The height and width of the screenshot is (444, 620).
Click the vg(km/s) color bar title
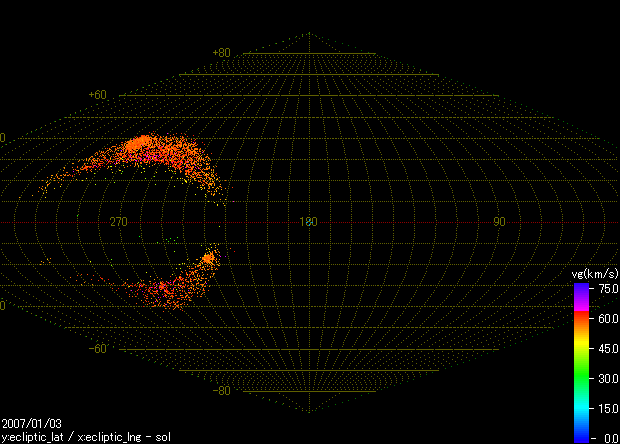(593, 274)
